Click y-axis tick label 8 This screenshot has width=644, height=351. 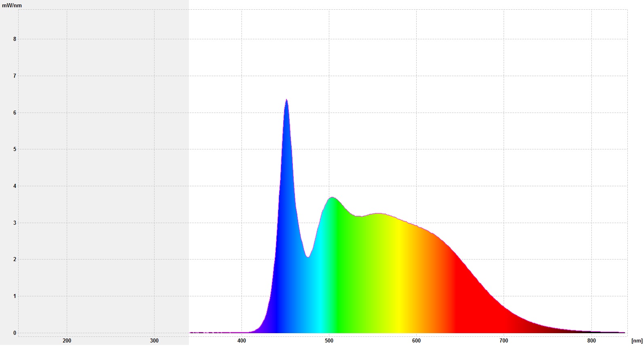15,39
